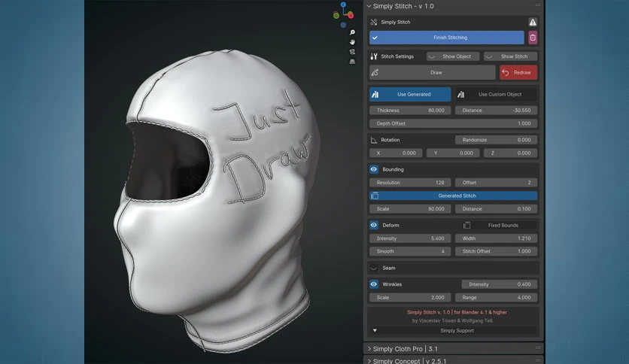Click the Rotation Y value field
Screen dimensions: 629x364
[453, 153]
